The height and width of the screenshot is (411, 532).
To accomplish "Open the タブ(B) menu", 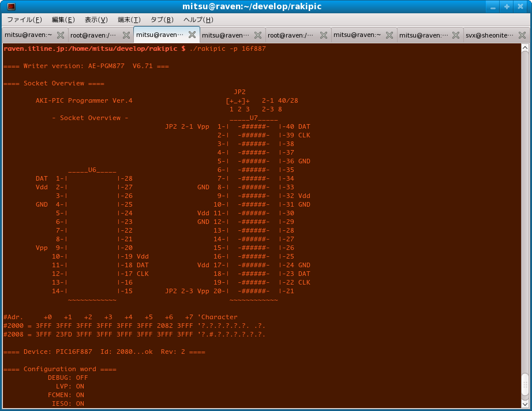I will (x=162, y=20).
